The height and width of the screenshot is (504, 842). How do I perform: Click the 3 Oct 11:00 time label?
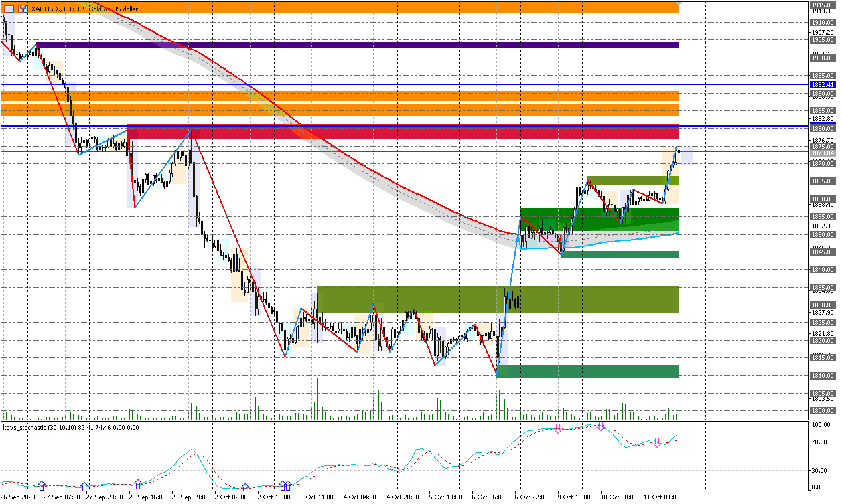click(317, 497)
